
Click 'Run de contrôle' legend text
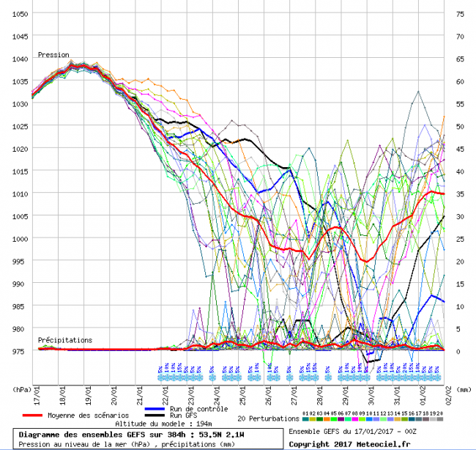(199, 409)
